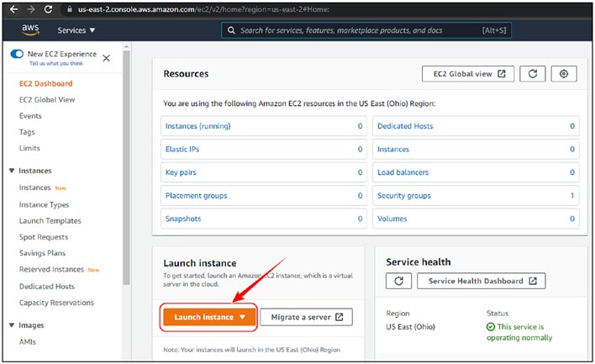The height and width of the screenshot is (364, 595).
Task: Open Capacity Reservations in sidebar
Action: coord(56,303)
